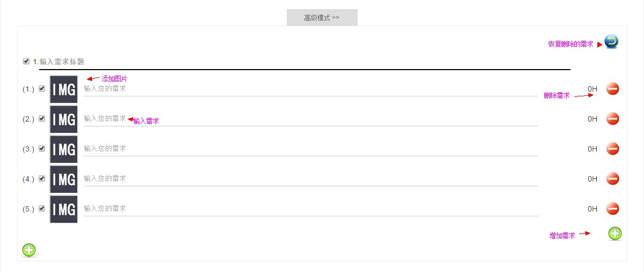644x272 pixels.
Task: Delete requirement row 3 with red minus
Action: tap(612, 149)
